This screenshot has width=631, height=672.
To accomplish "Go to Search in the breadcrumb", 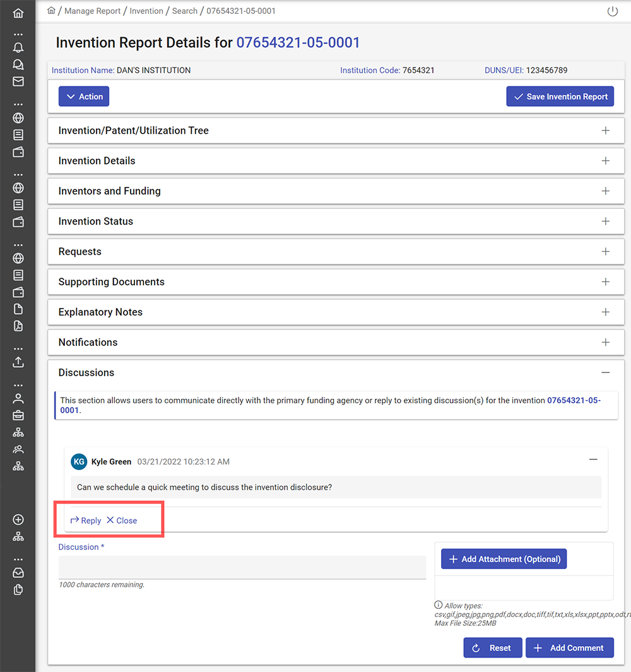I will point(185,11).
